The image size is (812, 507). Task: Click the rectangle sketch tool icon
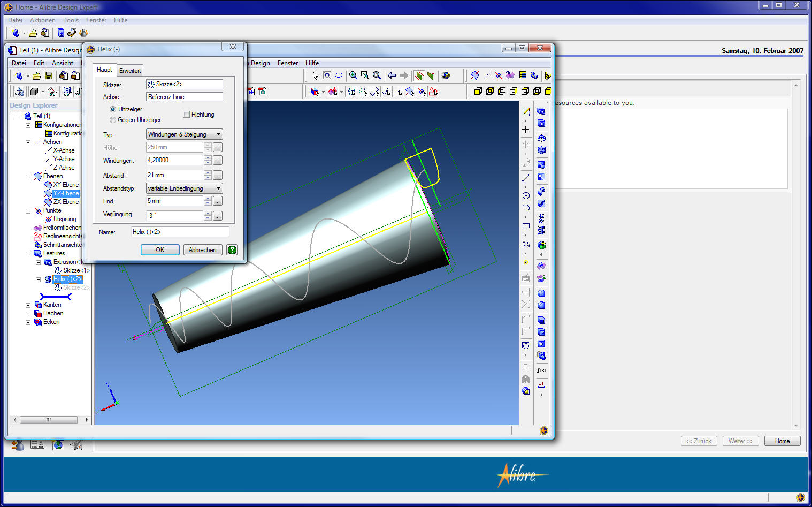coord(526,226)
